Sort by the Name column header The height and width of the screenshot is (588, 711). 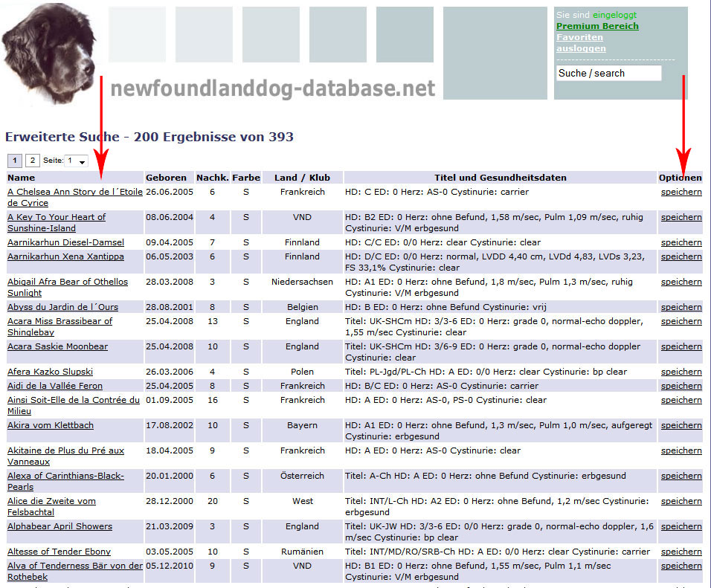22,178
